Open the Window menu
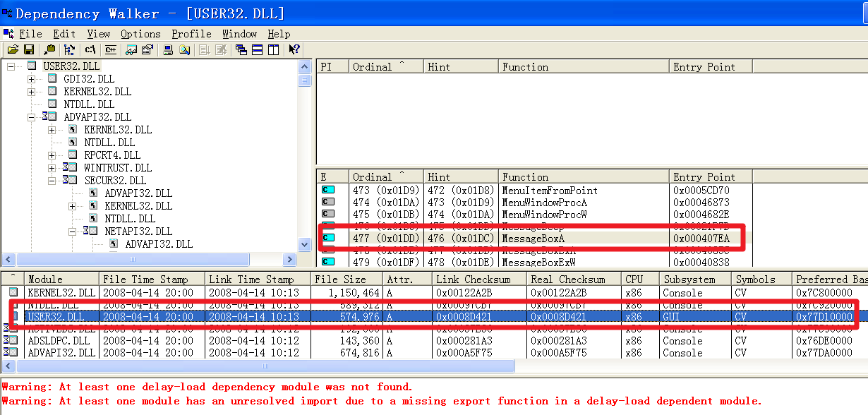This screenshot has height=415, width=868. [x=239, y=33]
